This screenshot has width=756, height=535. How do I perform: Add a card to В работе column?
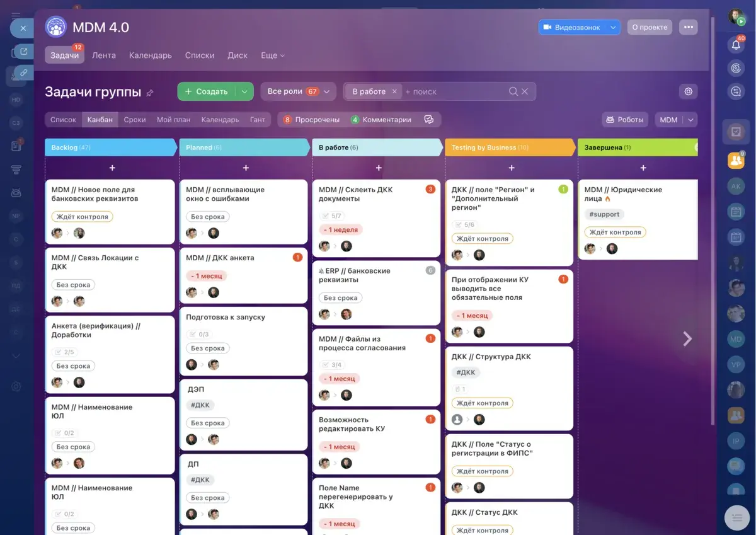coord(379,168)
